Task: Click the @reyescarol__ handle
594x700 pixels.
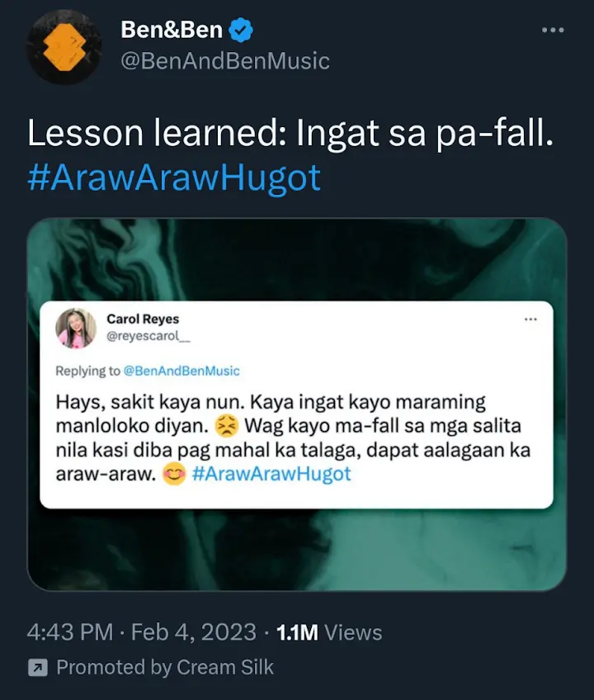Action: (x=148, y=336)
